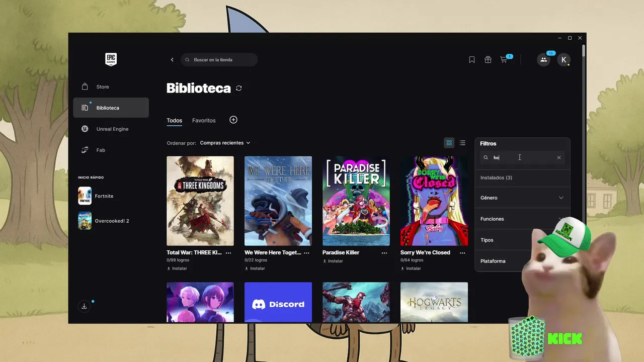Minimize the Epic Games Launcher window
This screenshot has width=644, height=362.
(560, 38)
